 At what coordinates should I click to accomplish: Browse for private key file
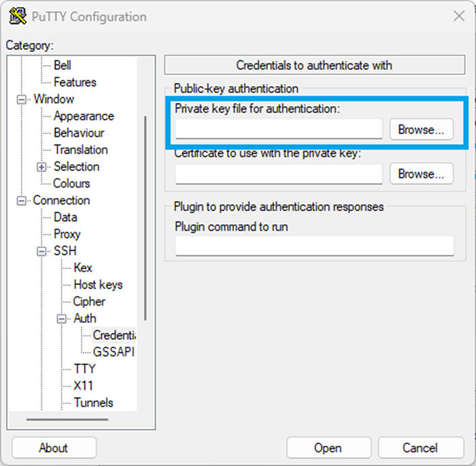[x=421, y=129]
